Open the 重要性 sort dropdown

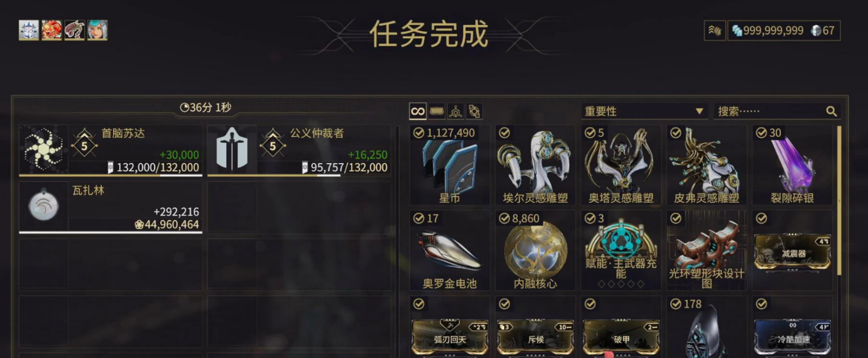pos(644,111)
